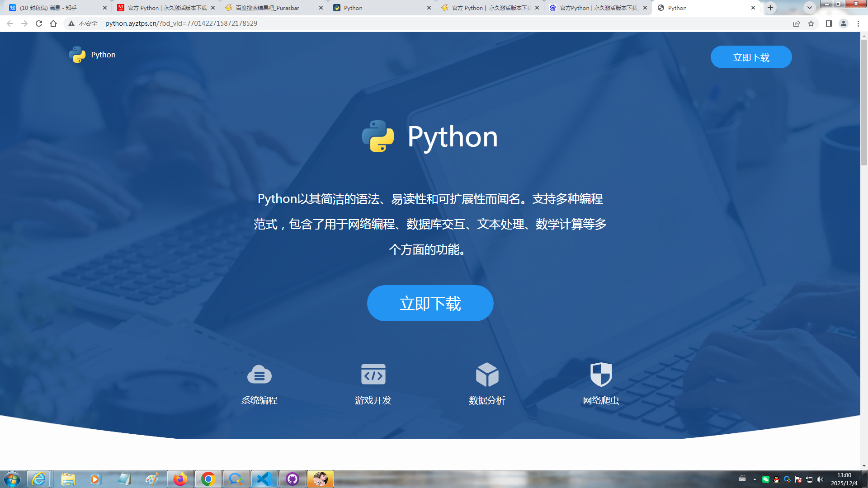Click the share page icon in address bar
868x488 pixels.
coord(797,23)
